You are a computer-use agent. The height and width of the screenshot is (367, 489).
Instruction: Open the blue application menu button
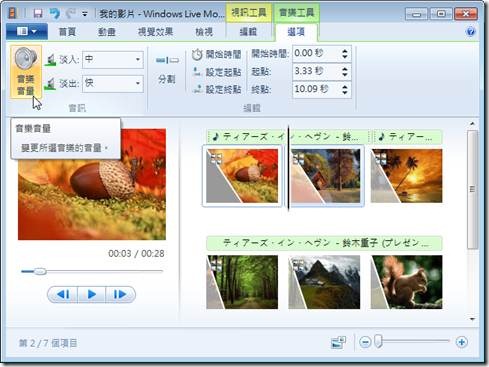tap(27, 32)
